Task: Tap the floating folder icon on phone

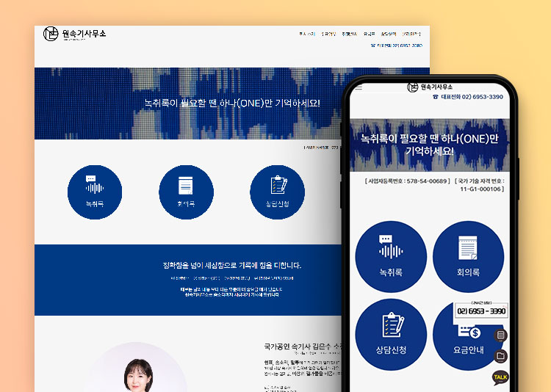Action: point(501,357)
